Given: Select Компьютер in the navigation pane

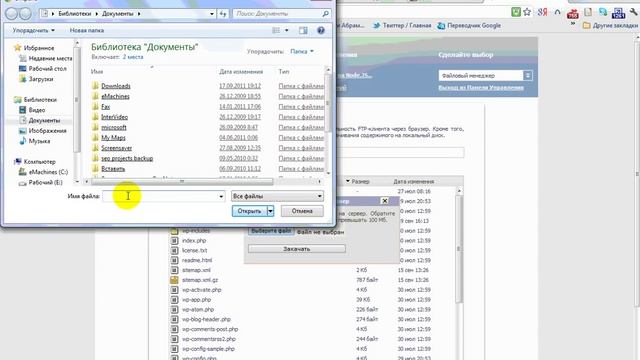Looking at the screenshot, I should coord(35,162).
